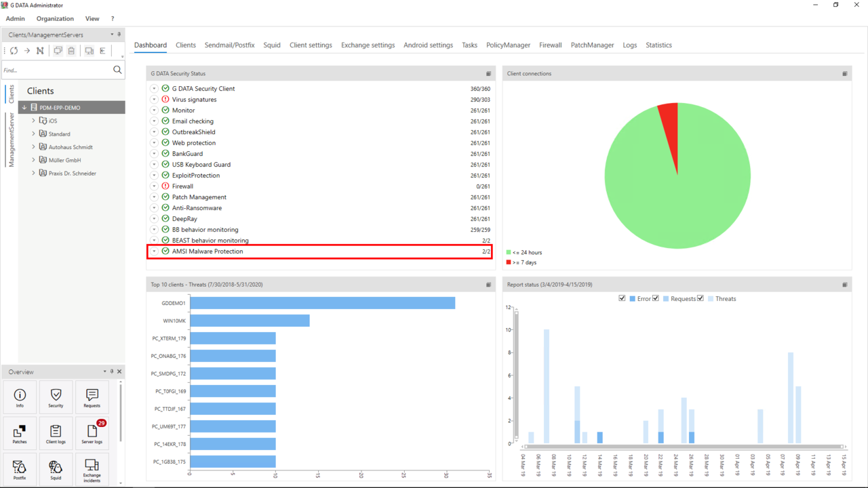Open the Patches overview tile
This screenshot has width=868, height=488.
[20, 434]
